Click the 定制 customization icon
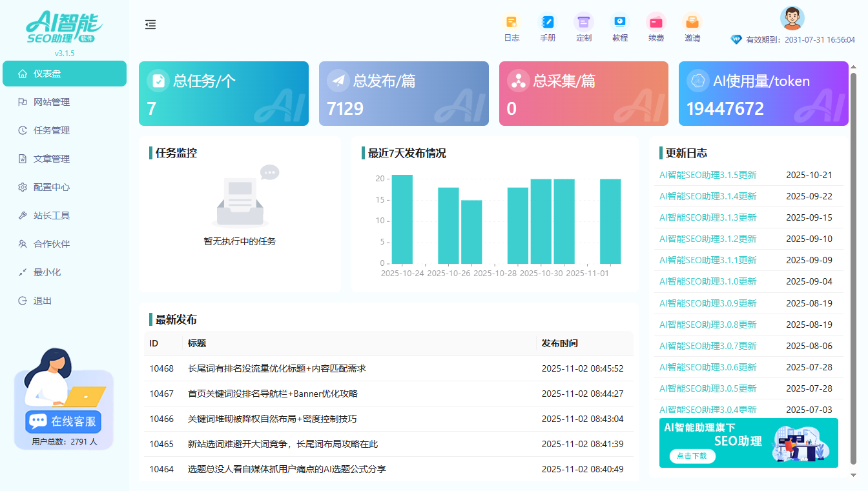This screenshot has height=491, width=868. (584, 22)
